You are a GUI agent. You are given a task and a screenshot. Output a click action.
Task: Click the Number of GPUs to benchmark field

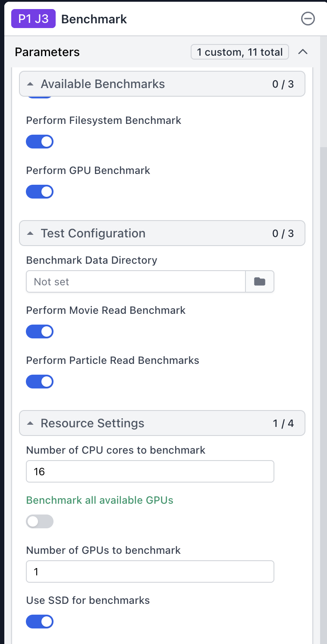[150, 571]
